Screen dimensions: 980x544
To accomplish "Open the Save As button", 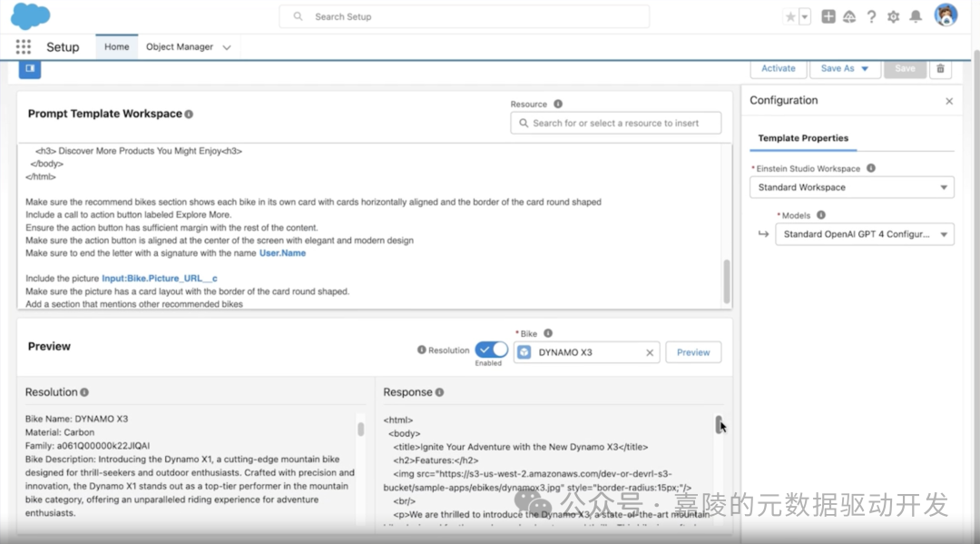I will (x=845, y=68).
